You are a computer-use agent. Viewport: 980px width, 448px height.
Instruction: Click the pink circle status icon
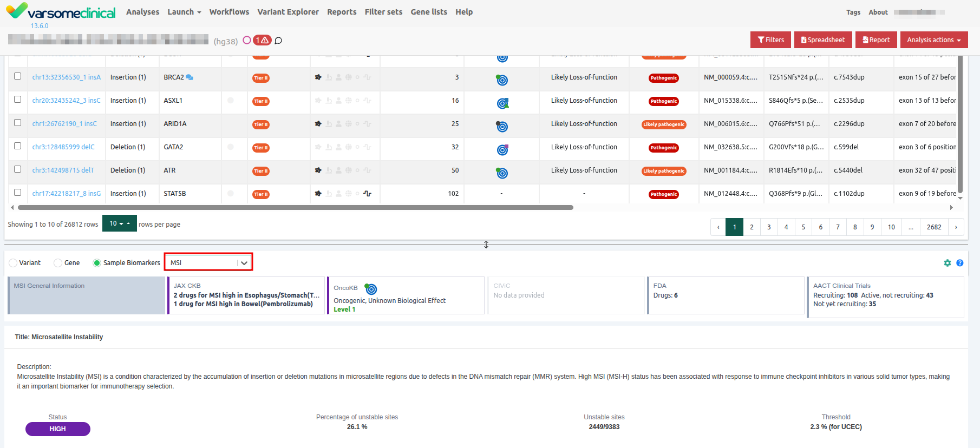247,40
